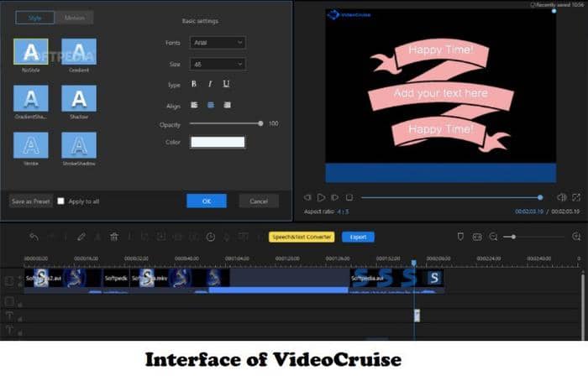The width and height of the screenshot is (588, 381).
Task: Open the Size dropdown
Action: click(x=217, y=64)
